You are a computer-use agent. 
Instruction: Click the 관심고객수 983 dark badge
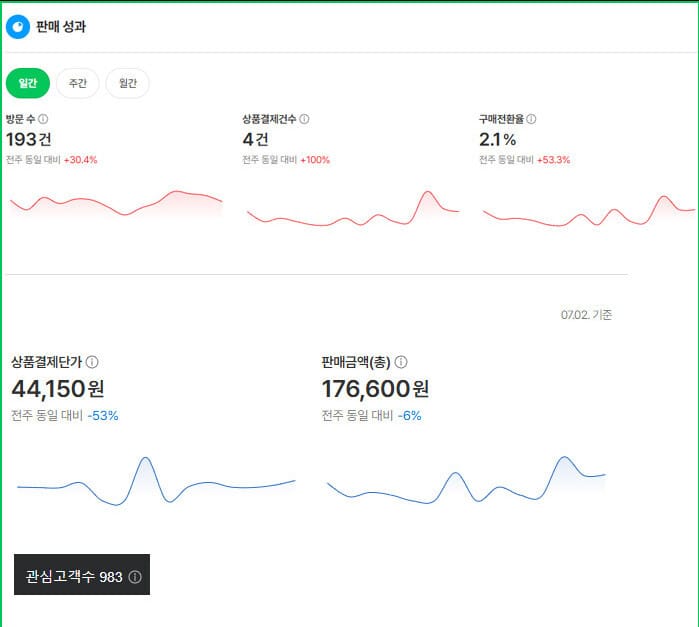(x=82, y=574)
